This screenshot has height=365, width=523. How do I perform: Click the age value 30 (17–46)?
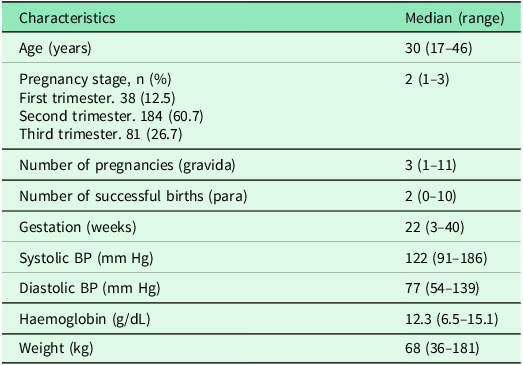tap(439, 48)
